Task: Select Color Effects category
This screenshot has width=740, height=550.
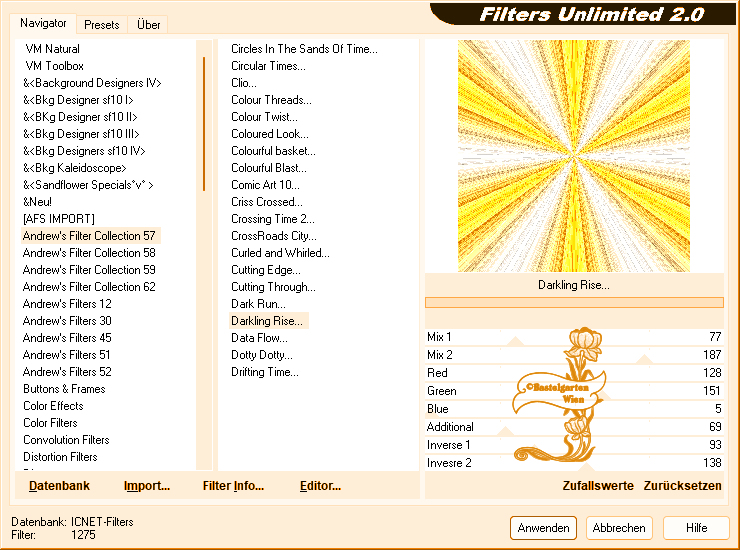Action: (53, 406)
